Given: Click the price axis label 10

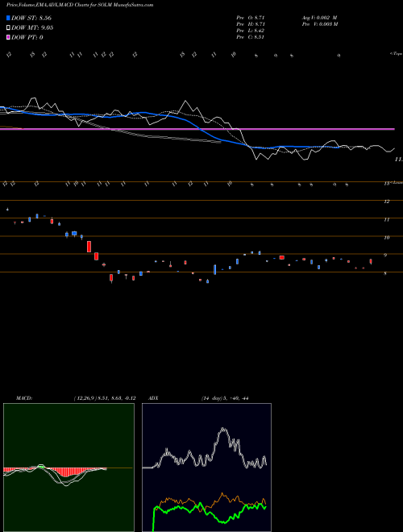Looking at the screenshot, I should (x=386, y=238).
